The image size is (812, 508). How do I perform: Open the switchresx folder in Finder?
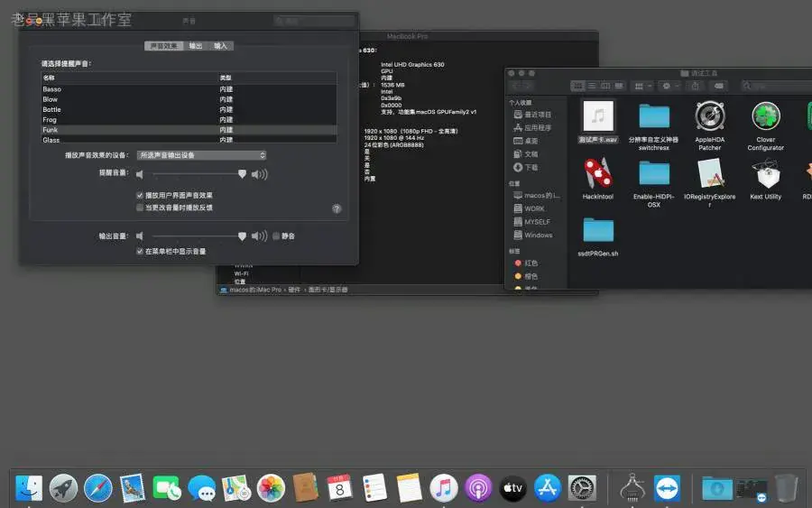[654, 116]
